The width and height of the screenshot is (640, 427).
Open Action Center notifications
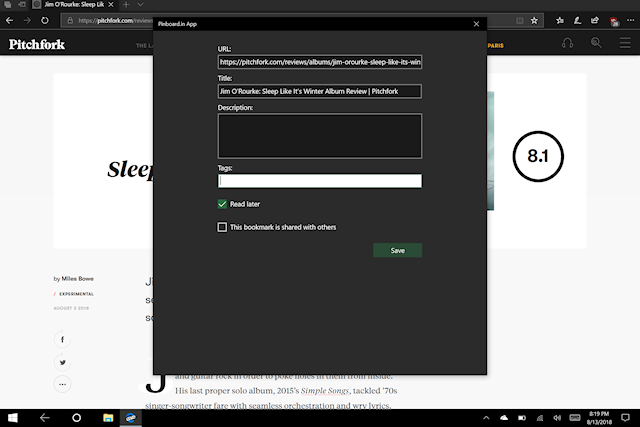pos(625,418)
